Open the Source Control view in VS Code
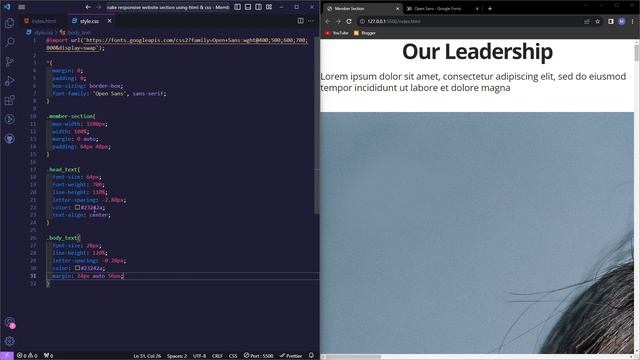Viewport: 640px width, 360px height. tap(10, 62)
